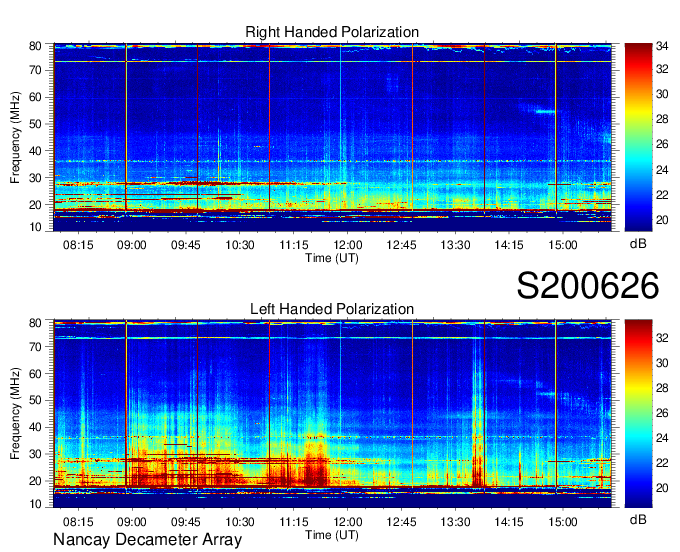Viewport: 680px width, 552px height.
Task: Click the "Right Handed Polarization" plot title
Action: coord(332,32)
